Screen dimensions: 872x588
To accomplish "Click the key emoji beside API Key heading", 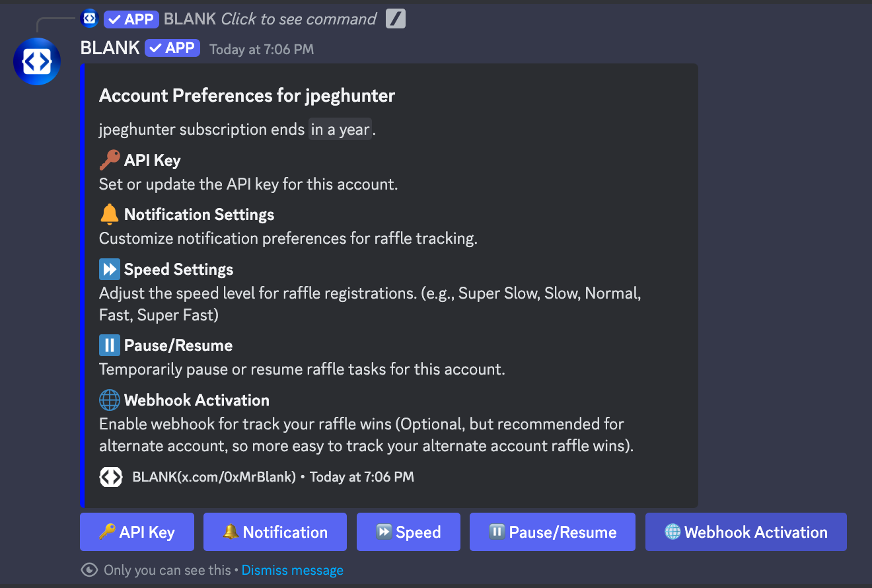I will tap(110, 160).
